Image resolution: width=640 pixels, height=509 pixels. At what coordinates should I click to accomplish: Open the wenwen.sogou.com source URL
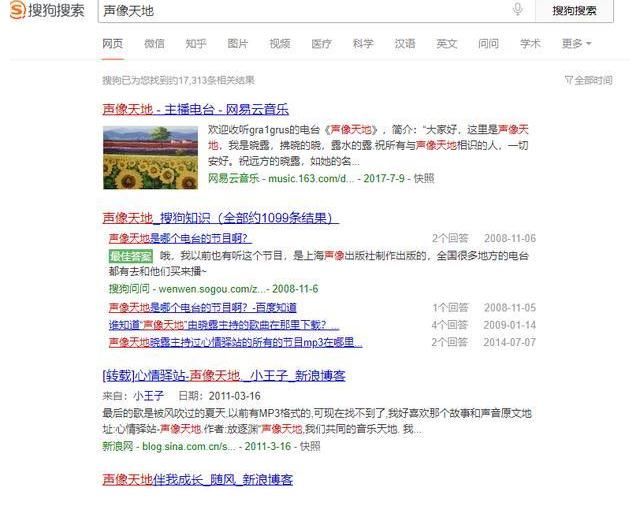[212, 289]
